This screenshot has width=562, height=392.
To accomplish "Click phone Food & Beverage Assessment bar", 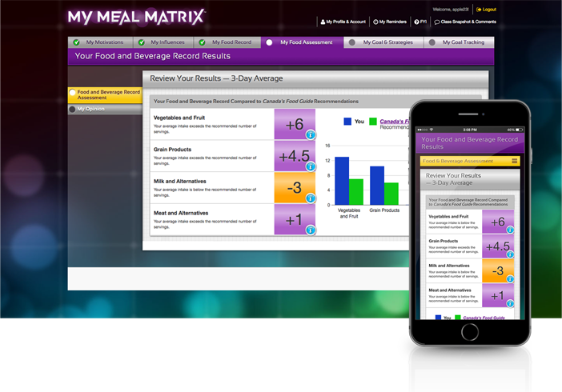I will (470, 161).
